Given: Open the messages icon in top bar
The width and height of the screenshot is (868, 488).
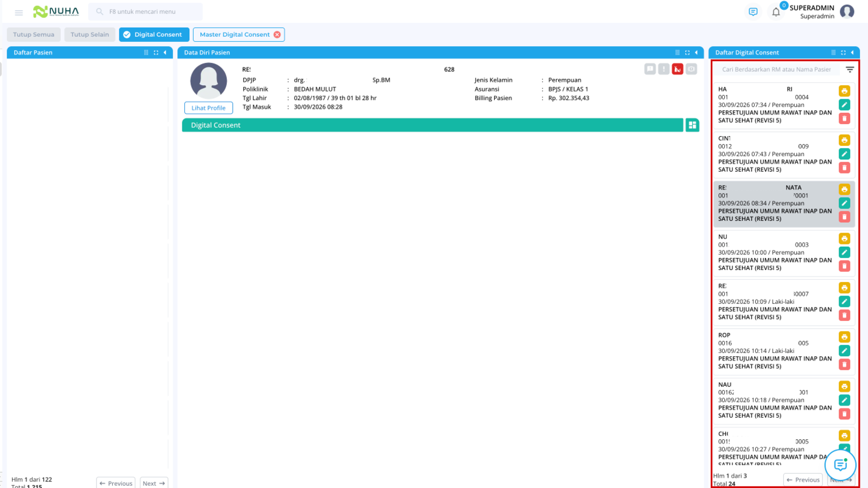Looking at the screenshot, I should coord(753,12).
